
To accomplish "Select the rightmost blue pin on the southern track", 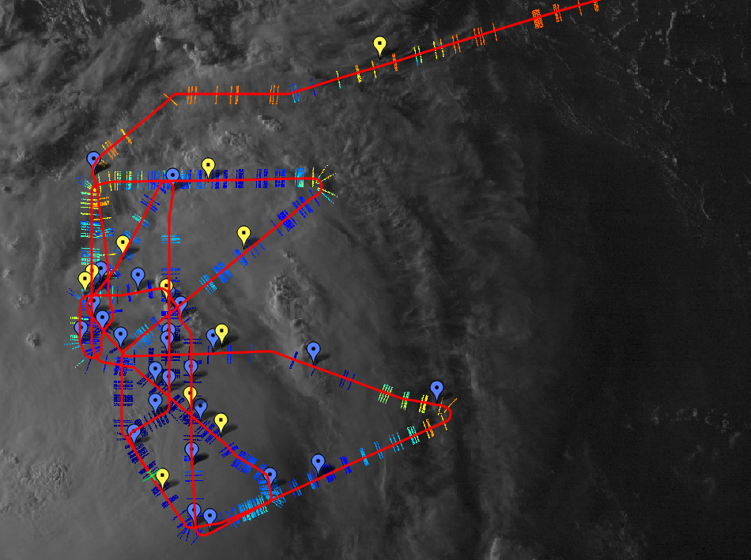I will pos(318,462).
